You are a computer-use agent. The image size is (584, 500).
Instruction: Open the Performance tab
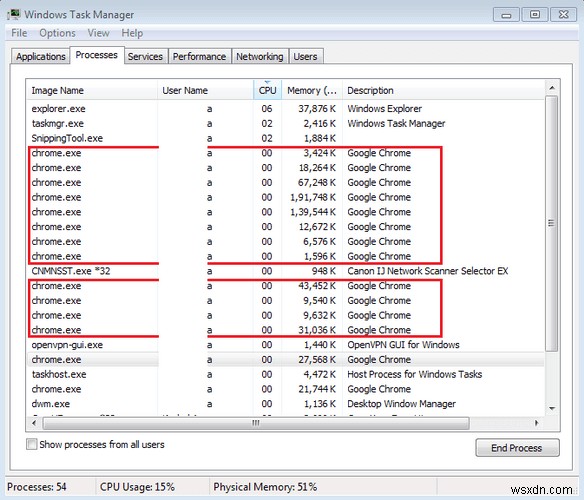pos(199,57)
